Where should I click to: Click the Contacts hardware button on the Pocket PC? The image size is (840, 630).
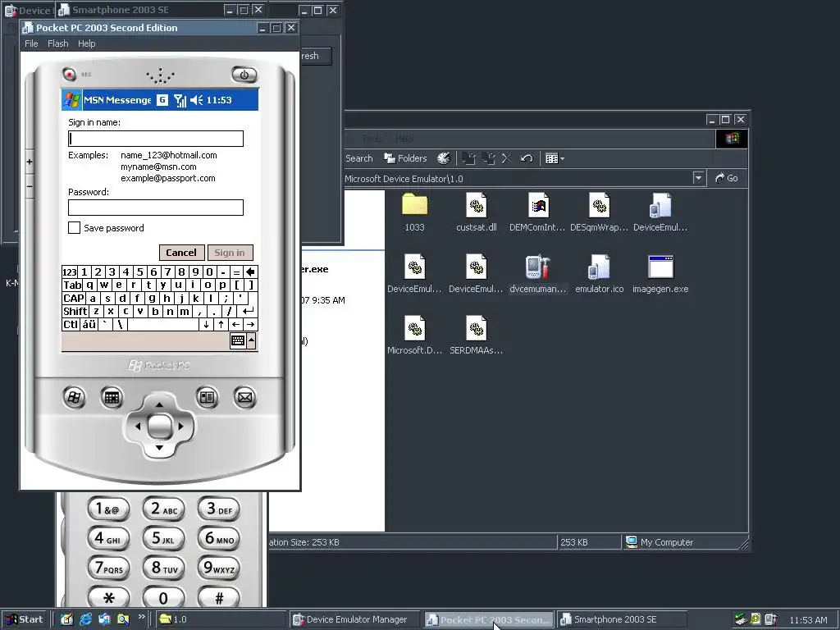click(x=207, y=398)
